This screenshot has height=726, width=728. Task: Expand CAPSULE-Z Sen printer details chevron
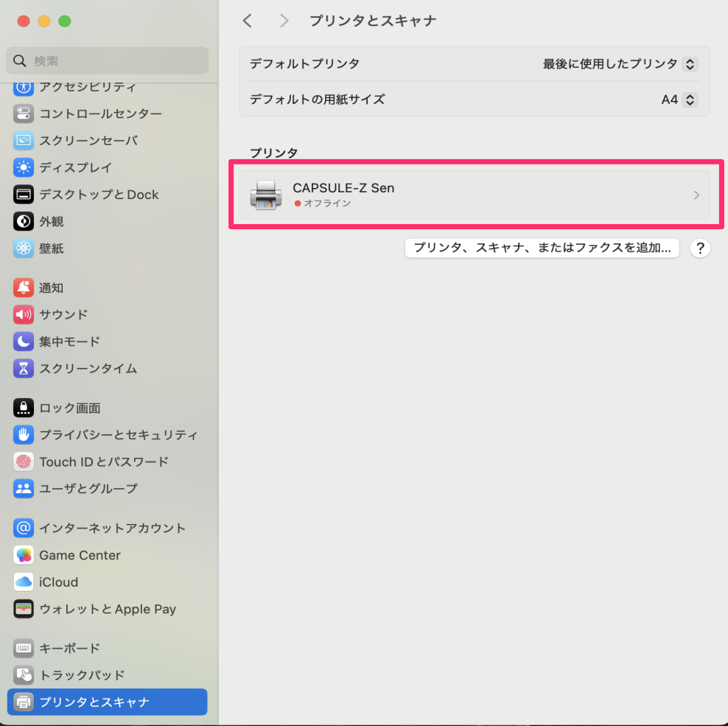696,195
